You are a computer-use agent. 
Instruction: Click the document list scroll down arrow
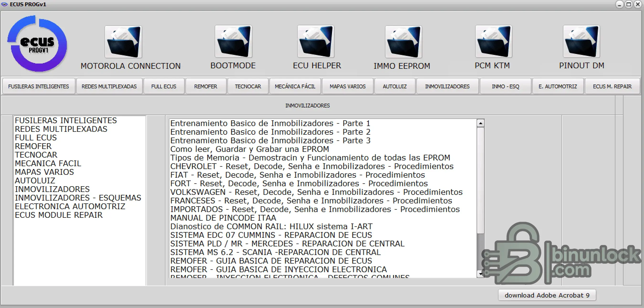(x=481, y=274)
